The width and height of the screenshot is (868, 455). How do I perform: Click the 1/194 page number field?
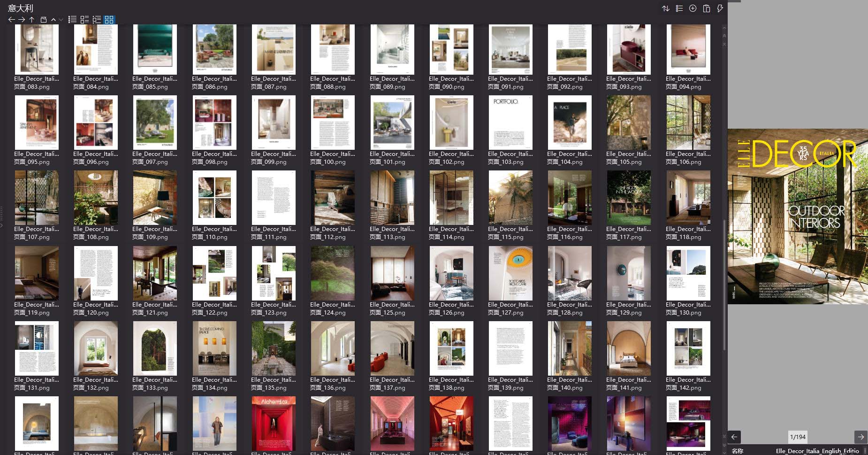[798, 437]
